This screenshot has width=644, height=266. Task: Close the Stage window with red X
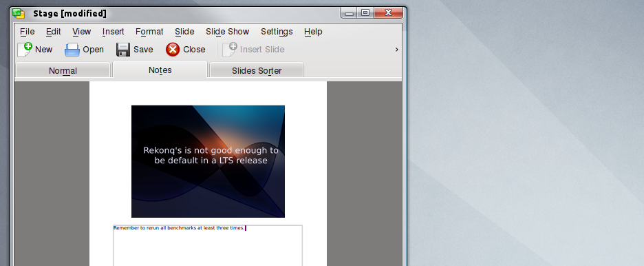[388, 13]
